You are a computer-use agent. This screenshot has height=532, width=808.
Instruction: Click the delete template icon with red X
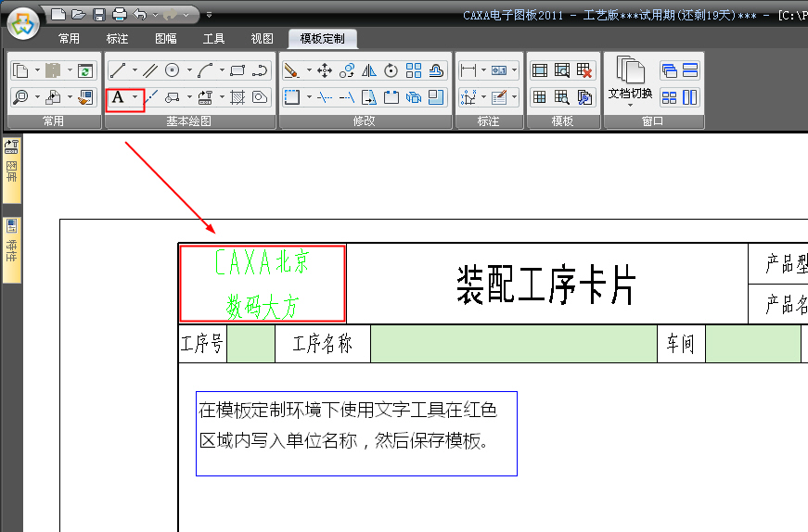(584, 70)
